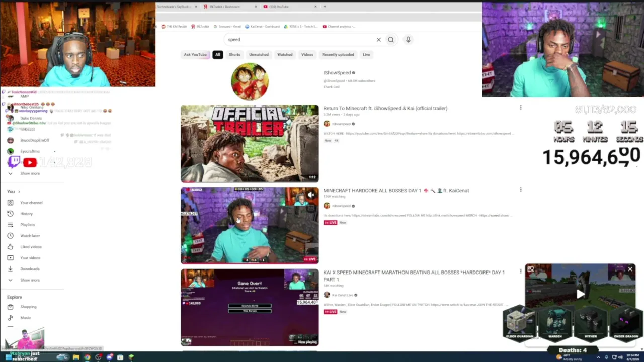The height and width of the screenshot is (362, 644).
Task: Click the Kai Cenat Live channel avatar
Action: tap(327, 295)
